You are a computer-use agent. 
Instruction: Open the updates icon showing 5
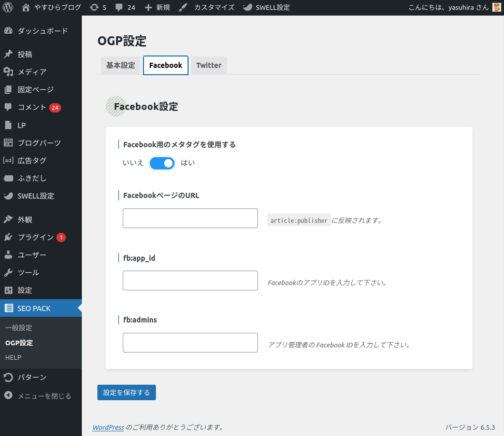94,8
